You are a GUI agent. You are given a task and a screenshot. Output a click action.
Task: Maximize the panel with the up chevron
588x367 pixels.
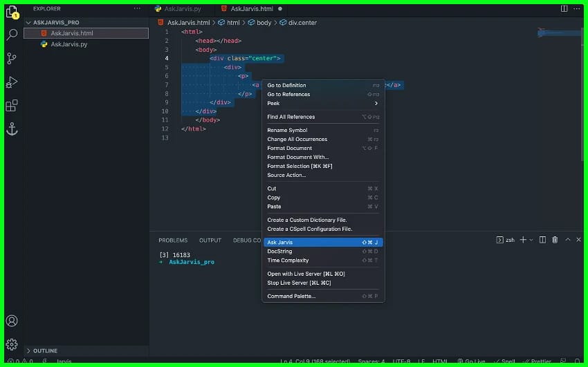(x=568, y=240)
